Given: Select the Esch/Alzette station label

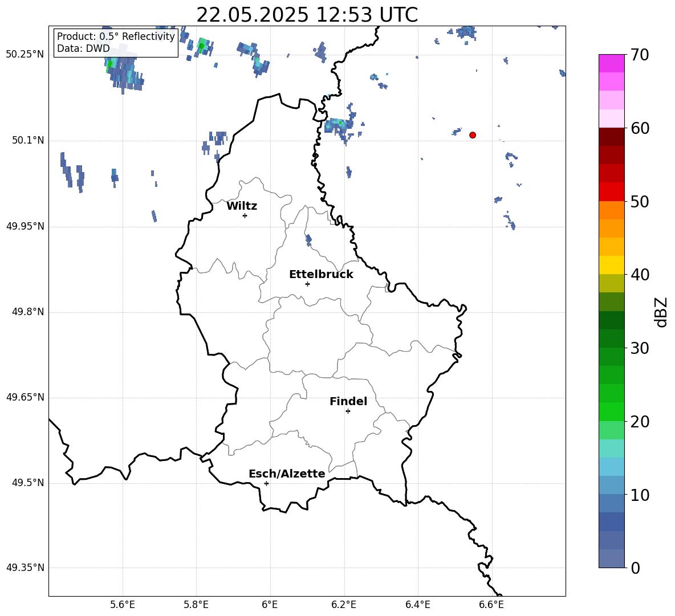Looking at the screenshot, I should pos(287,474).
